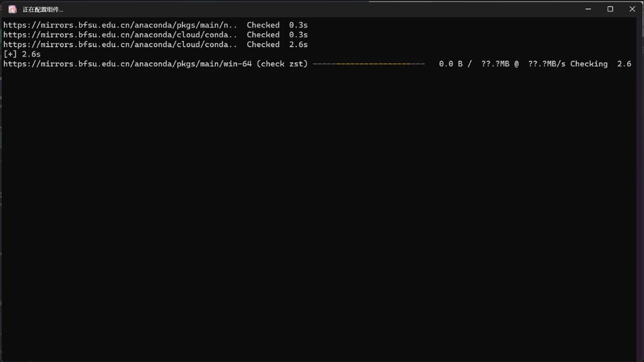
Task: Click the third line's cloud/conda.. mirror URL
Action: coord(121,45)
